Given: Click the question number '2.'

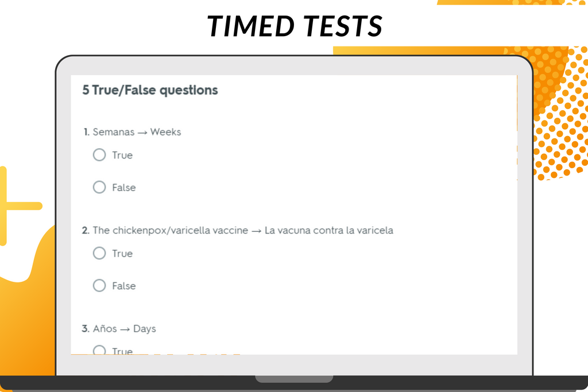Looking at the screenshot, I should tap(86, 230).
